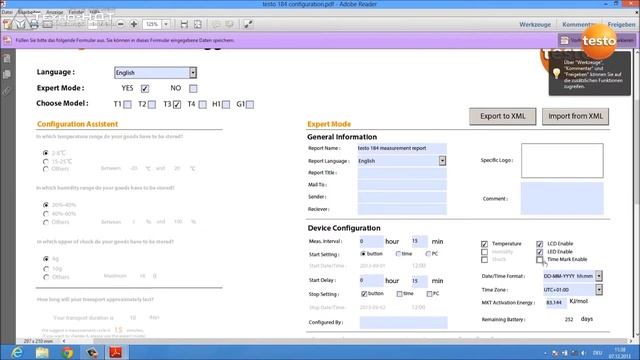Click into the Comment text area
Viewport: 640px width, 360px height.
point(562,198)
